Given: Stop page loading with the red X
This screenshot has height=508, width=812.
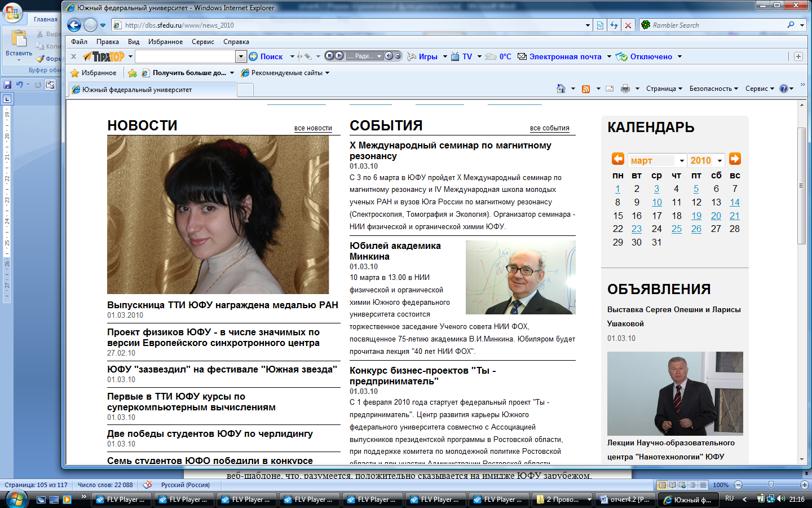Looking at the screenshot, I should click(x=628, y=25).
